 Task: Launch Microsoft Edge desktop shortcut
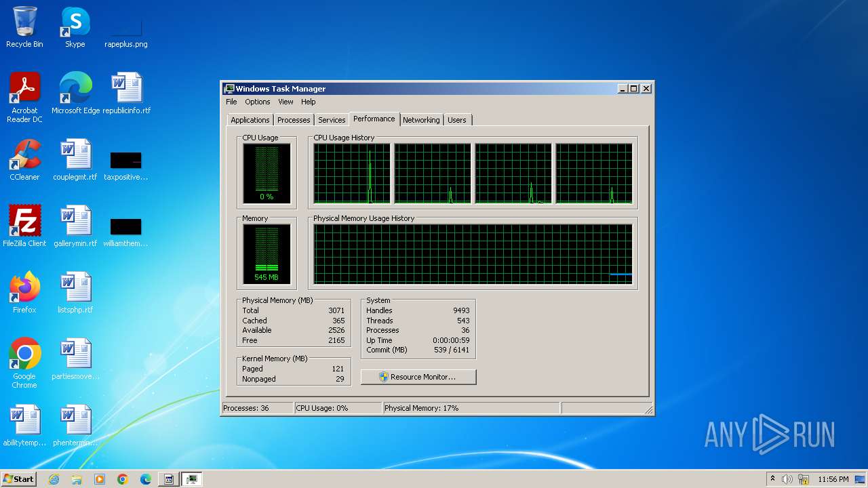coord(75,94)
